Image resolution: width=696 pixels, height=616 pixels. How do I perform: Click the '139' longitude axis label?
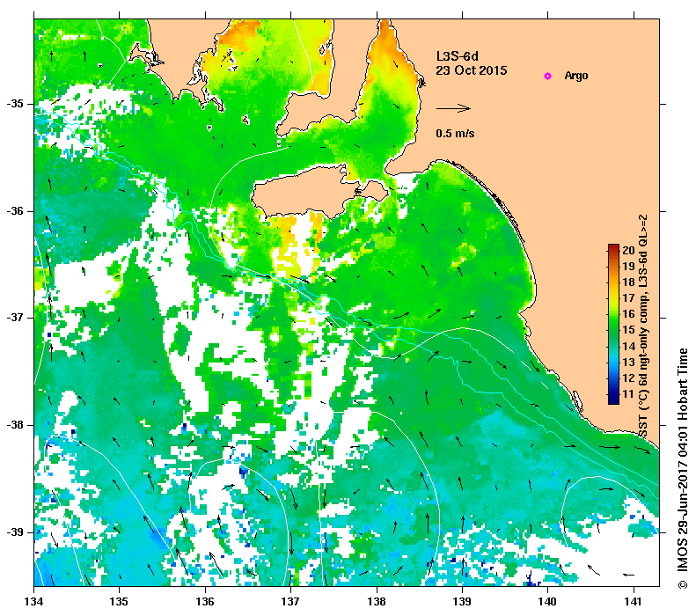pos(463,602)
